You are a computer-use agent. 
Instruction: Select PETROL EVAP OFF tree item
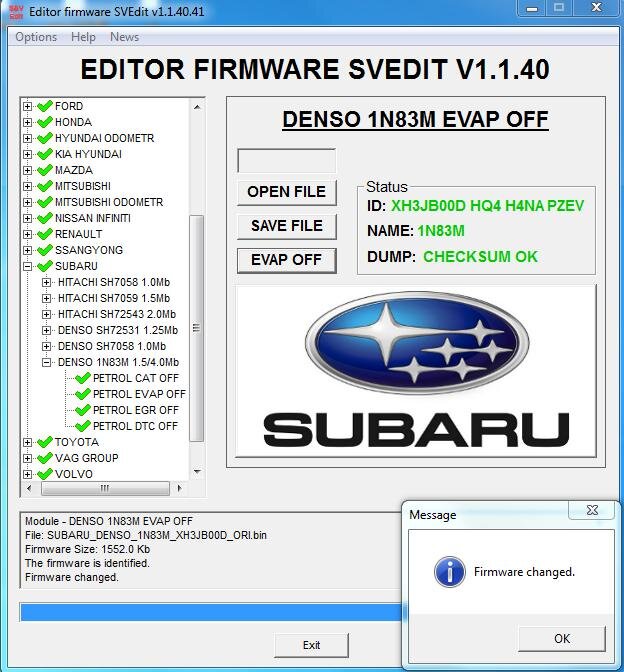[139, 394]
